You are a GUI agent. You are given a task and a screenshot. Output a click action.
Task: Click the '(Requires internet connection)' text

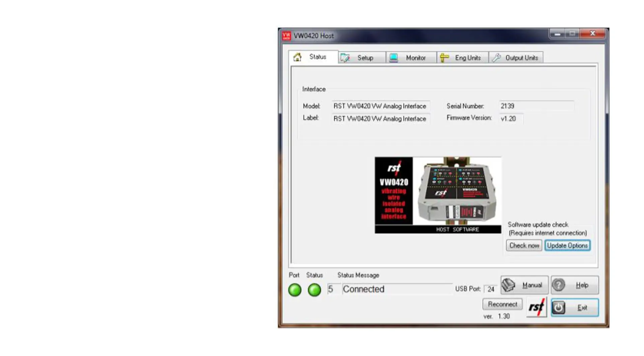[x=547, y=233]
